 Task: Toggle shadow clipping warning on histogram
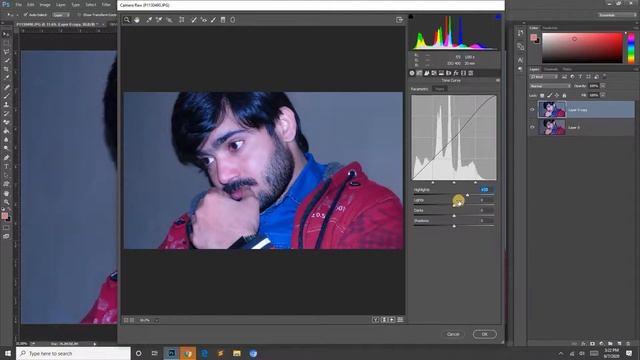[x=411, y=17]
